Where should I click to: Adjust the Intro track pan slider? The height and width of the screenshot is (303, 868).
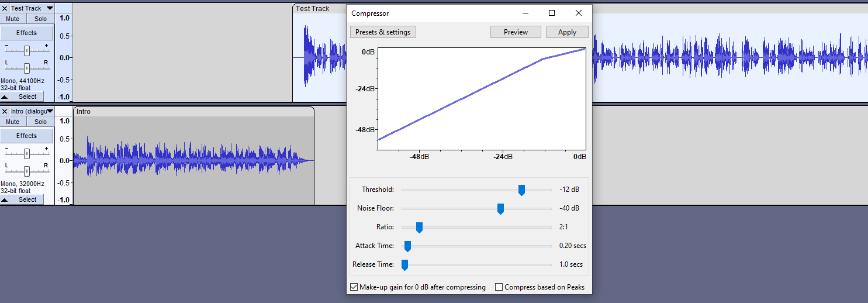tap(27, 171)
